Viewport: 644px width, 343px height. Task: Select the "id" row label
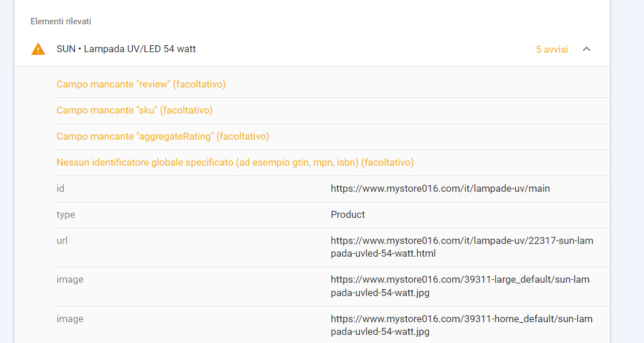(x=60, y=188)
